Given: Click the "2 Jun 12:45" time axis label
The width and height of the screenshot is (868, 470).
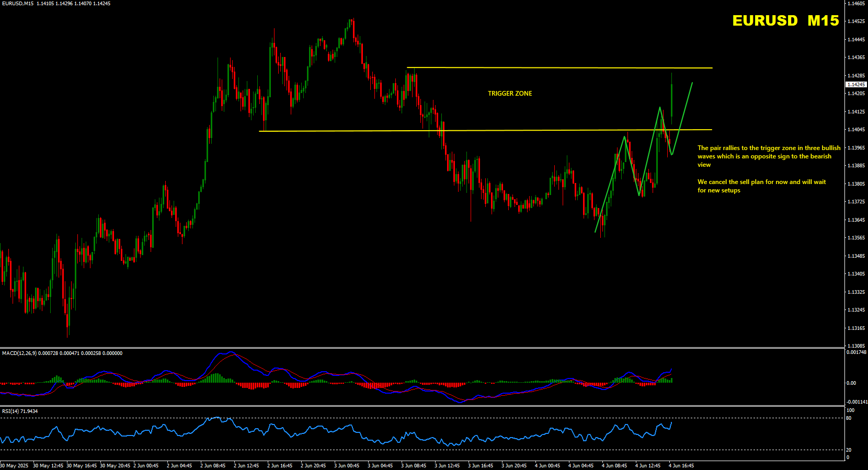Looking at the screenshot, I should click(x=246, y=466).
